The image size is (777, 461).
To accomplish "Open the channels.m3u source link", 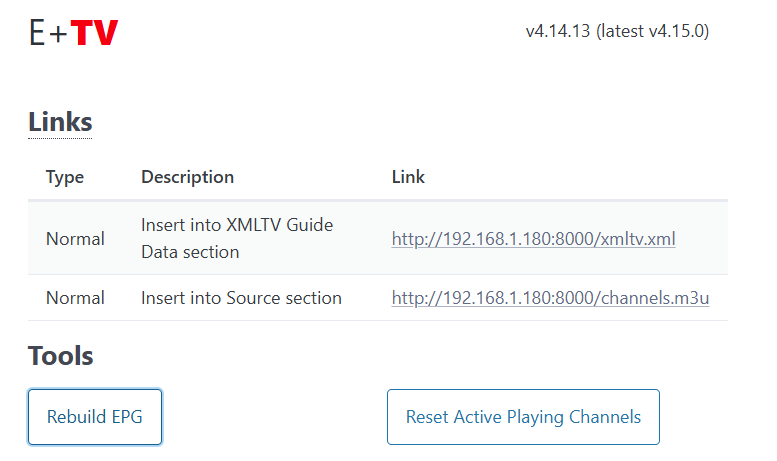I will coord(550,298).
